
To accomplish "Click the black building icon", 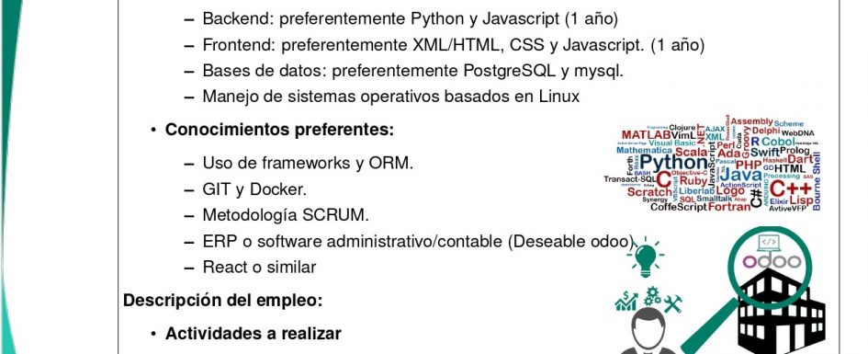I will tap(782, 312).
